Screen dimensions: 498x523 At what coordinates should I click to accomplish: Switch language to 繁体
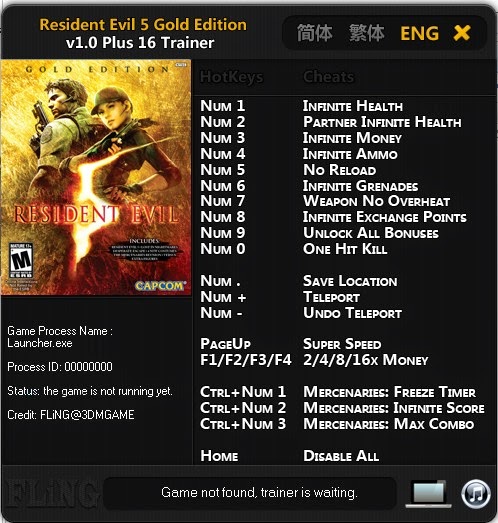pyautogui.click(x=367, y=33)
